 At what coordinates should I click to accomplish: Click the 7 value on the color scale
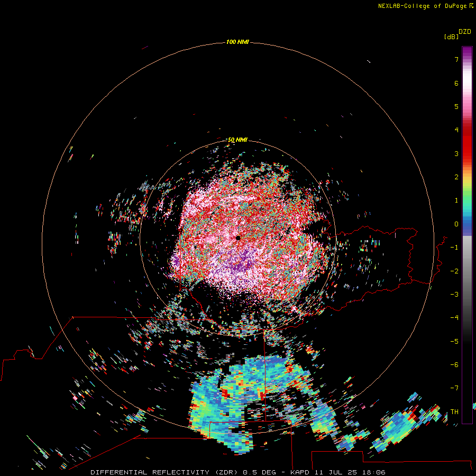pyautogui.click(x=456, y=59)
